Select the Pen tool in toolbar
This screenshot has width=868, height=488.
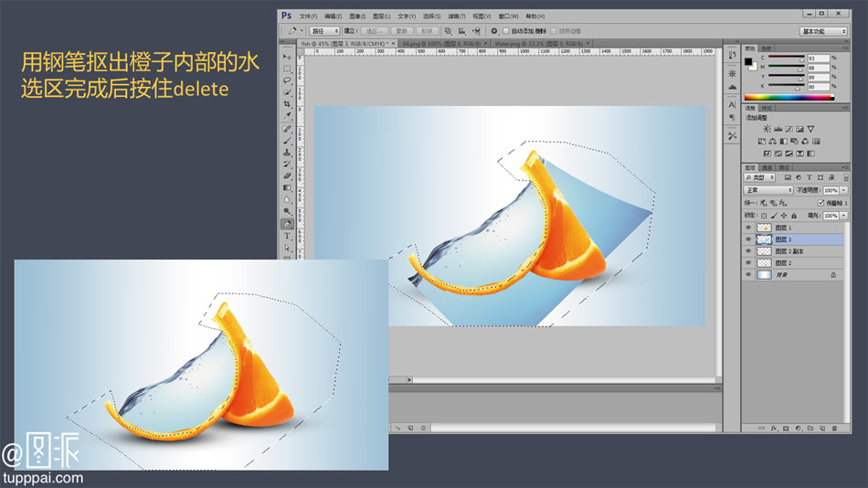(287, 224)
